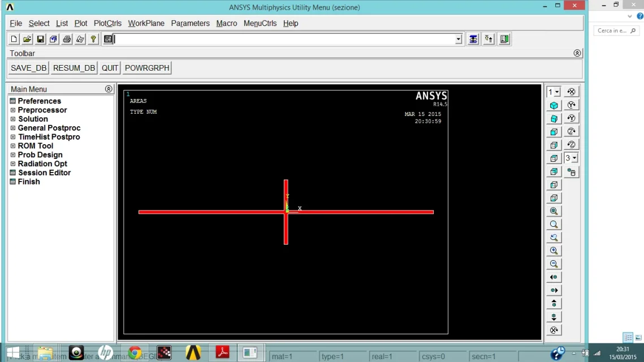Click the New Analysis icon
Viewport: 644px width, 362px height.
[14, 39]
